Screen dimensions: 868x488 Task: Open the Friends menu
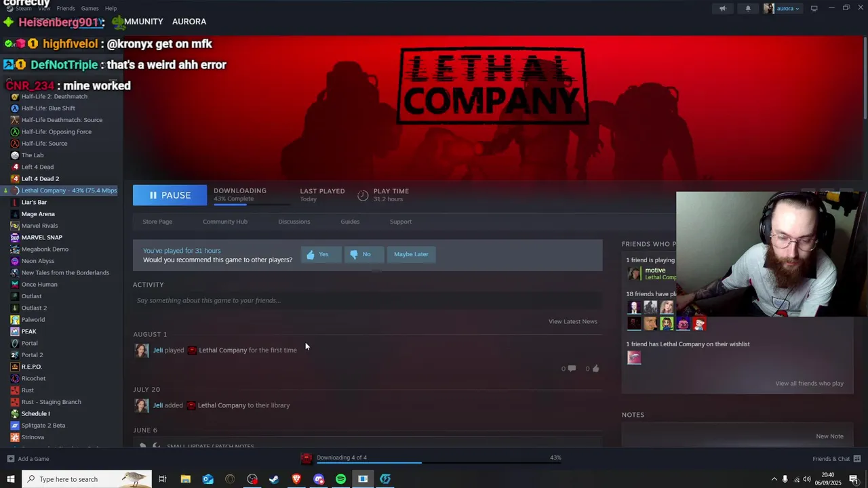coord(66,8)
